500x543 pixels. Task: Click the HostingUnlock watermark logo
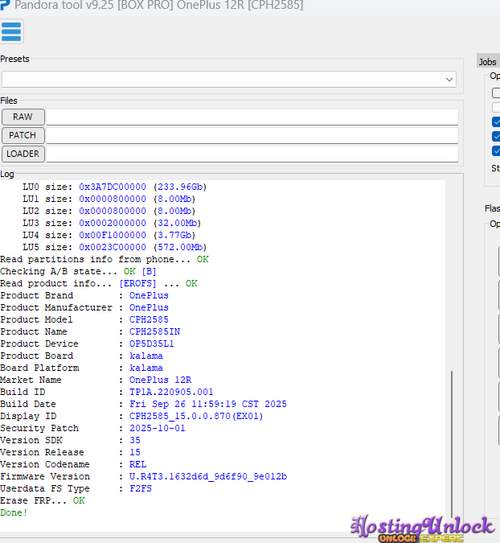pos(422,528)
